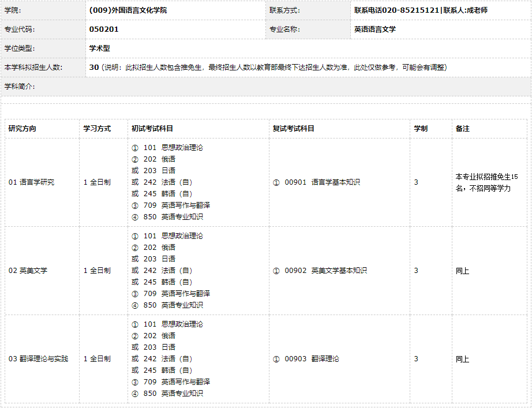
Task: Click 1 全日制 in the 翻译理论与实践 row
Action: pos(97,359)
